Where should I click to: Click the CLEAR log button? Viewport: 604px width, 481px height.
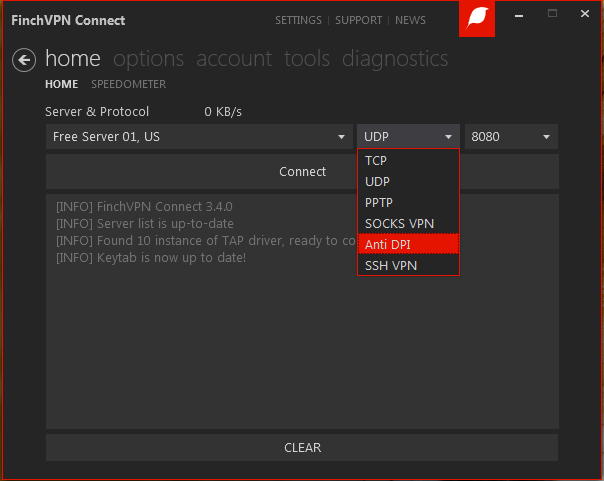point(302,447)
